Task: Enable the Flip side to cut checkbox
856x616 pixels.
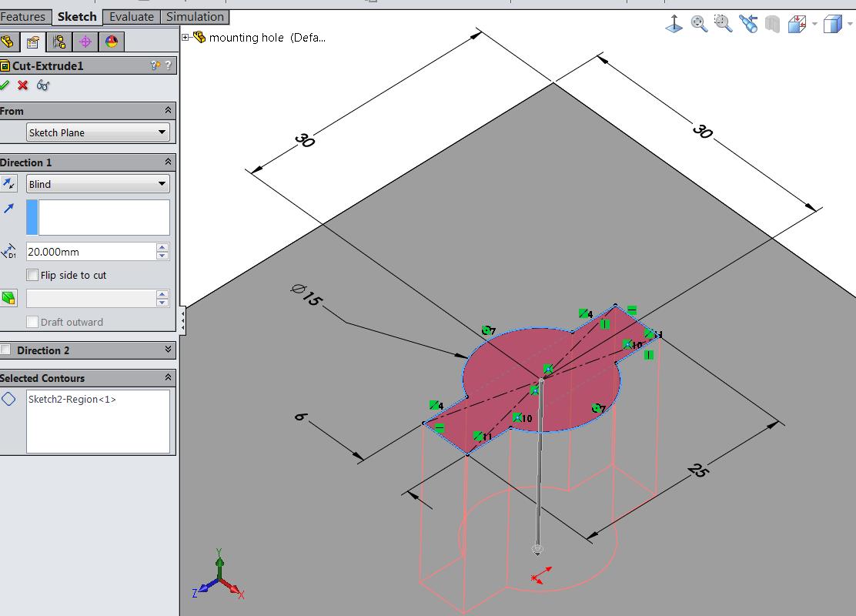Action: point(32,275)
